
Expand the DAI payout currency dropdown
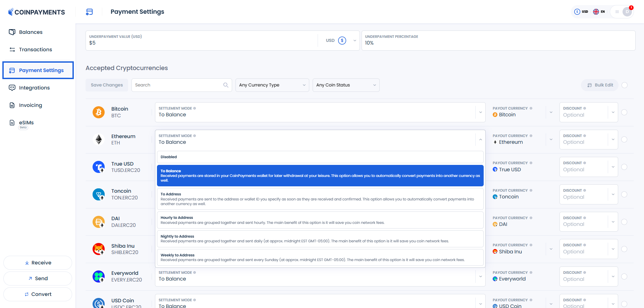pyautogui.click(x=551, y=222)
